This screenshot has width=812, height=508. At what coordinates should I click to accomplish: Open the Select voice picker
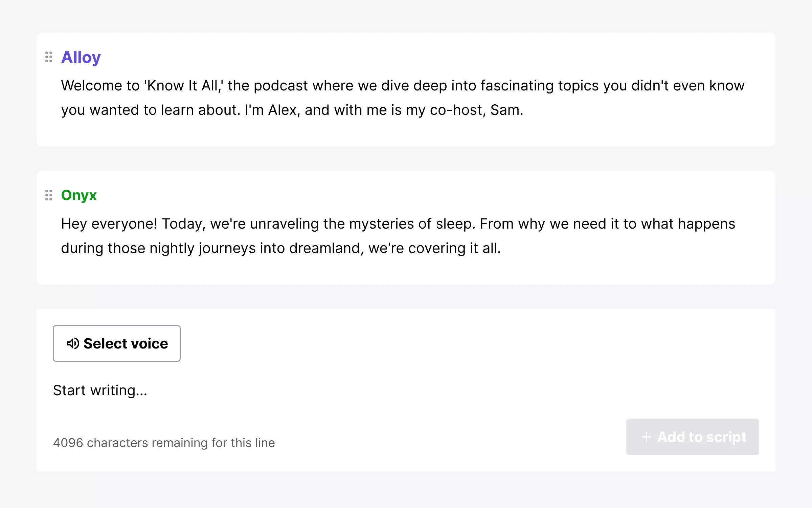pos(116,343)
